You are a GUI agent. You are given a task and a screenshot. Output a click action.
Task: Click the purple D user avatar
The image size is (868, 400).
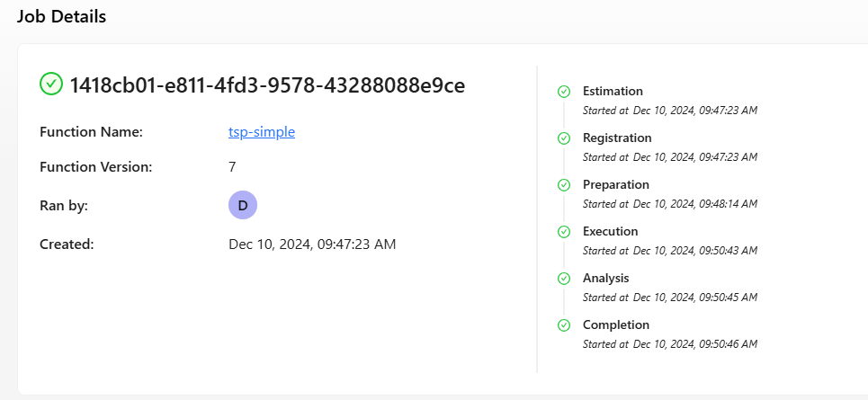tap(243, 205)
